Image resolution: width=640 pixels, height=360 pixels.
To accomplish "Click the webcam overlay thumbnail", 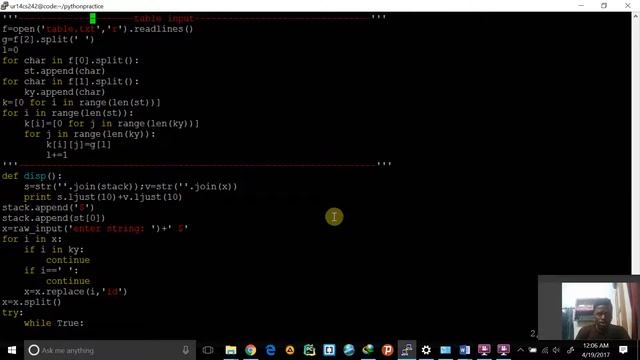I will [x=589, y=308].
